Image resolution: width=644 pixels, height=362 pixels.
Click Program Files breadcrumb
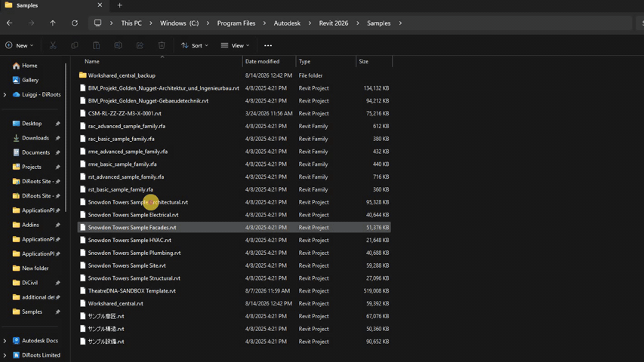click(236, 23)
